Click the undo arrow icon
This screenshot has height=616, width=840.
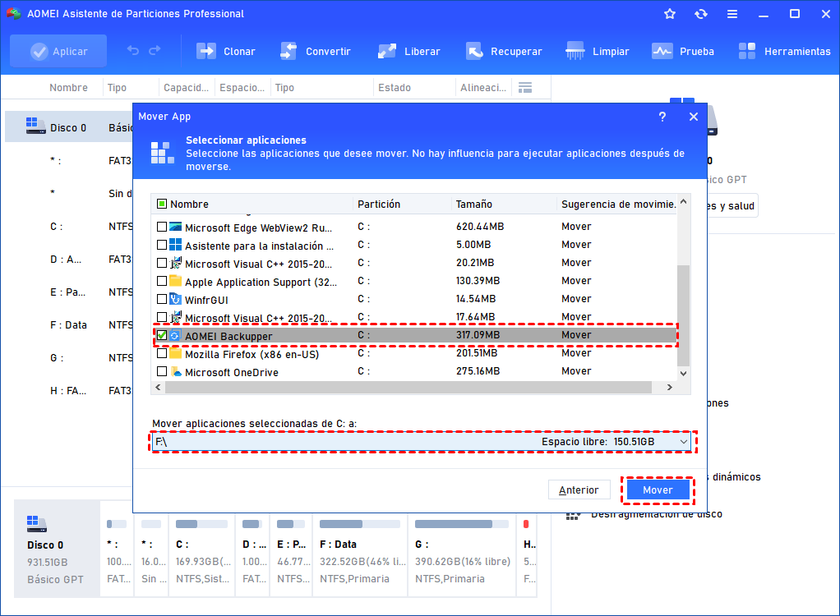coord(133,51)
